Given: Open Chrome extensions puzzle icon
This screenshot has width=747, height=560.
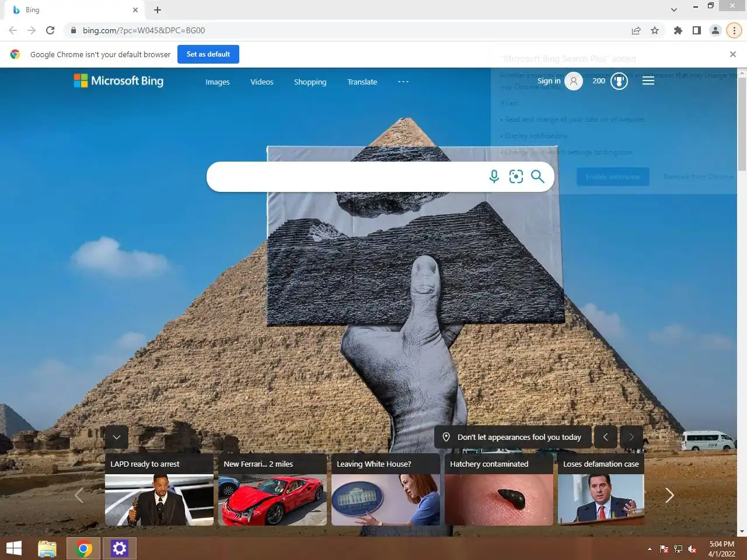Looking at the screenshot, I should click(x=678, y=30).
